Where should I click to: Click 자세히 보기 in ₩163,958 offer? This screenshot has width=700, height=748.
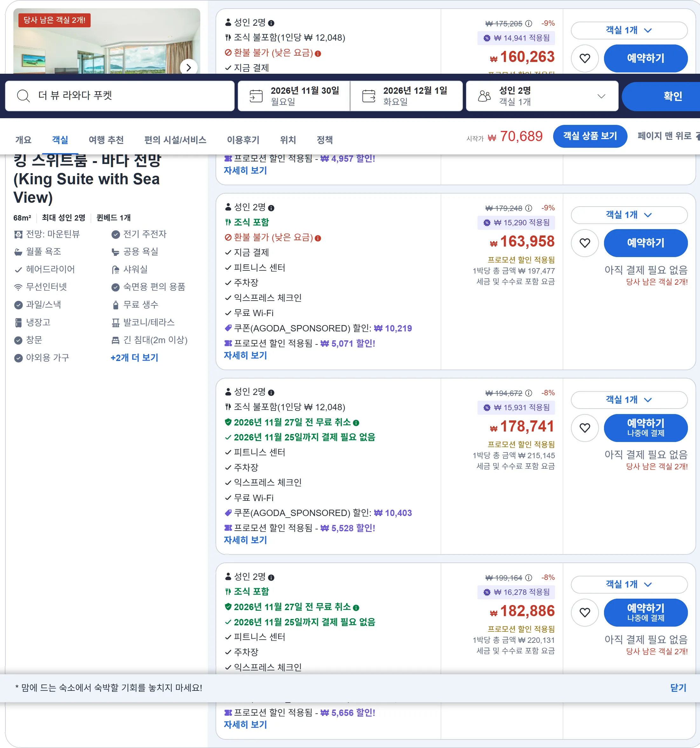tap(245, 356)
